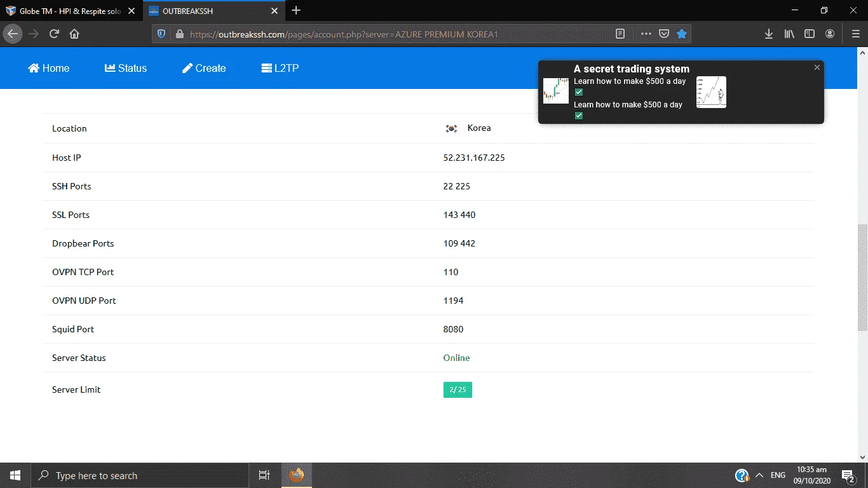Viewport: 868px width, 488px height.
Task: Open the Windows Start menu
Action: [x=15, y=475]
